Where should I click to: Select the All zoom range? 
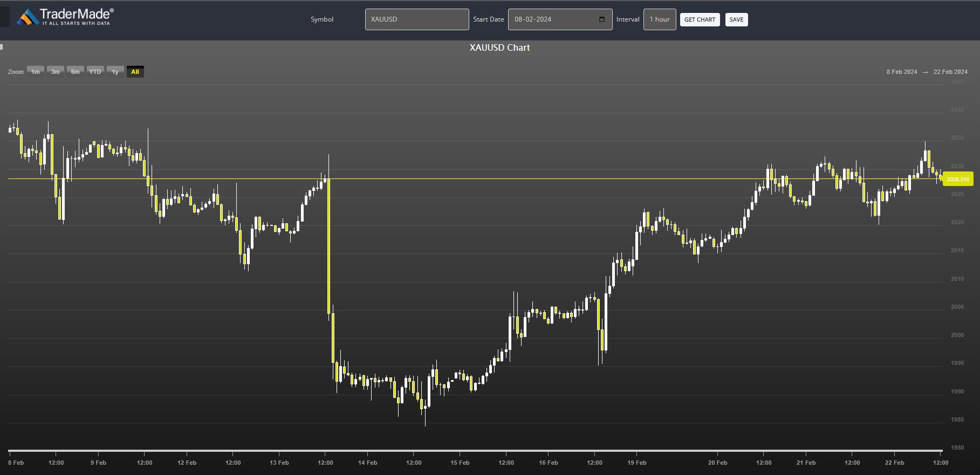(x=135, y=72)
